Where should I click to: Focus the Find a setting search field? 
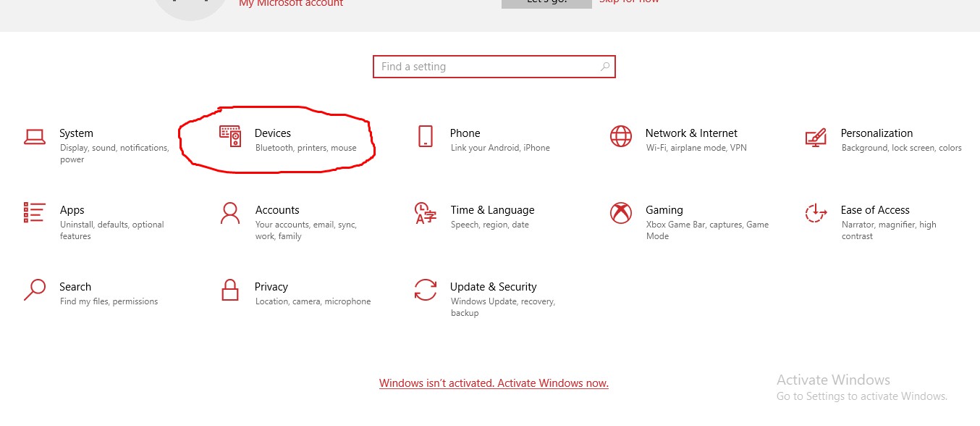tap(494, 67)
